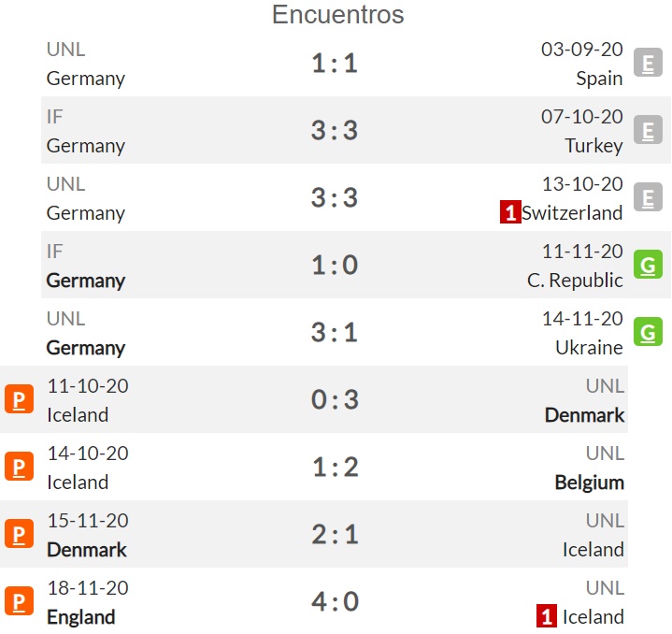The height and width of the screenshot is (634, 672).
Task: Select the 0:3 score of Iceland vs Denmark
Action: [x=335, y=399]
